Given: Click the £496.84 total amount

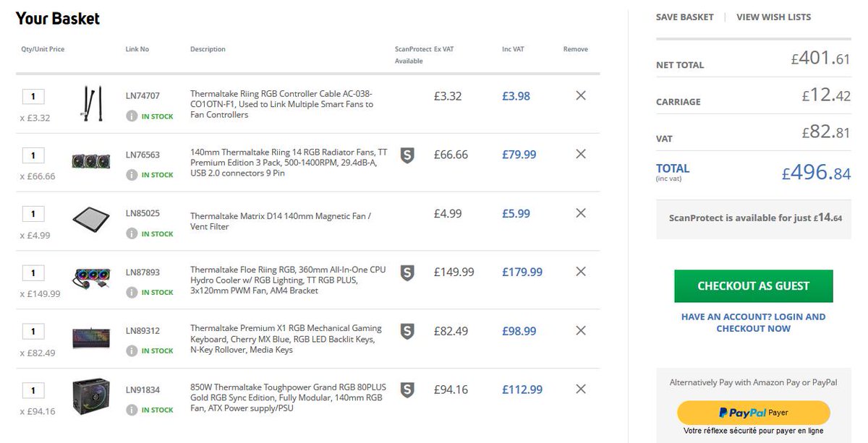Looking at the screenshot, I should [x=816, y=173].
